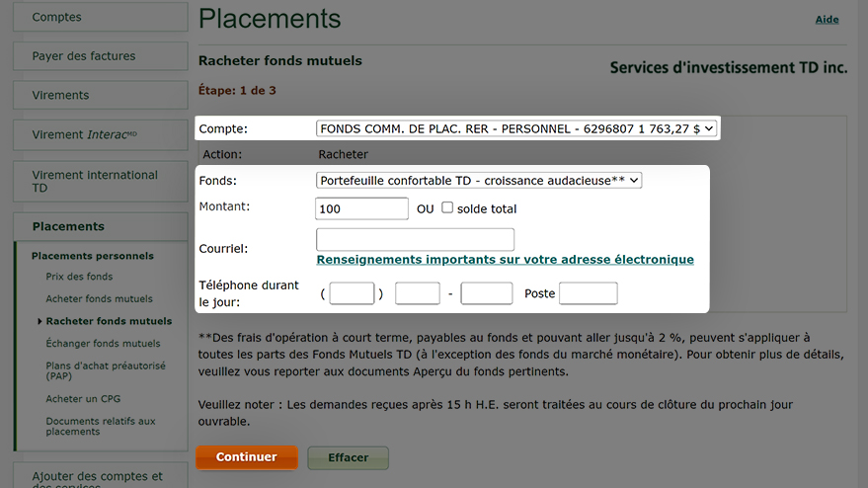Click the Montant amount field

(361, 208)
